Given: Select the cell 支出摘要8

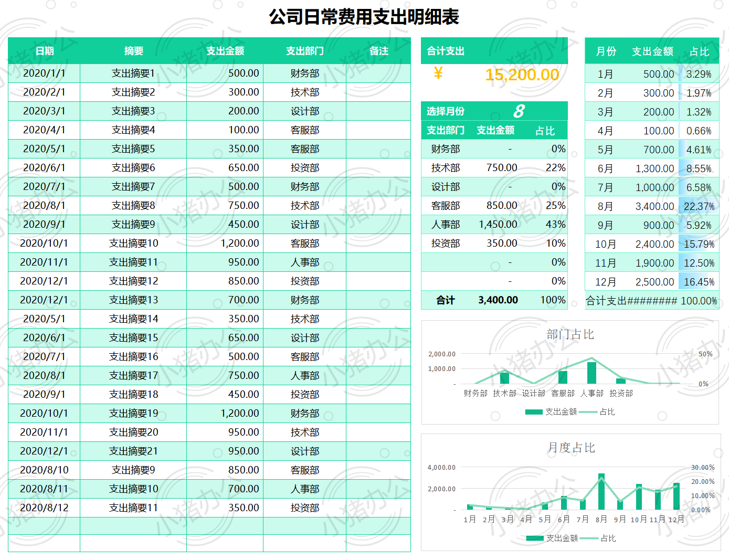Looking at the screenshot, I should tap(133, 205).
